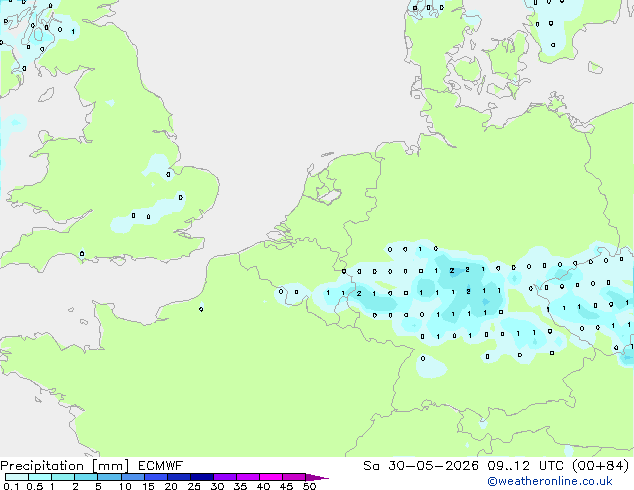Click the '09..12 UTC' time text

click(528, 466)
